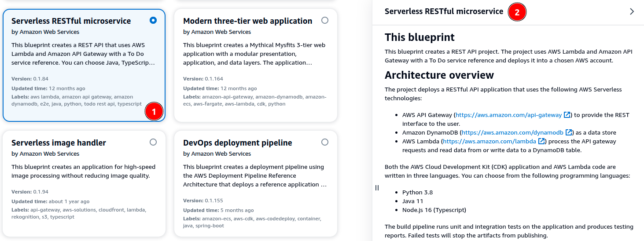Click the 'Node.js 16 (Typescript)' list item
This screenshot has height=241, width=644.
tap(434, 210)
